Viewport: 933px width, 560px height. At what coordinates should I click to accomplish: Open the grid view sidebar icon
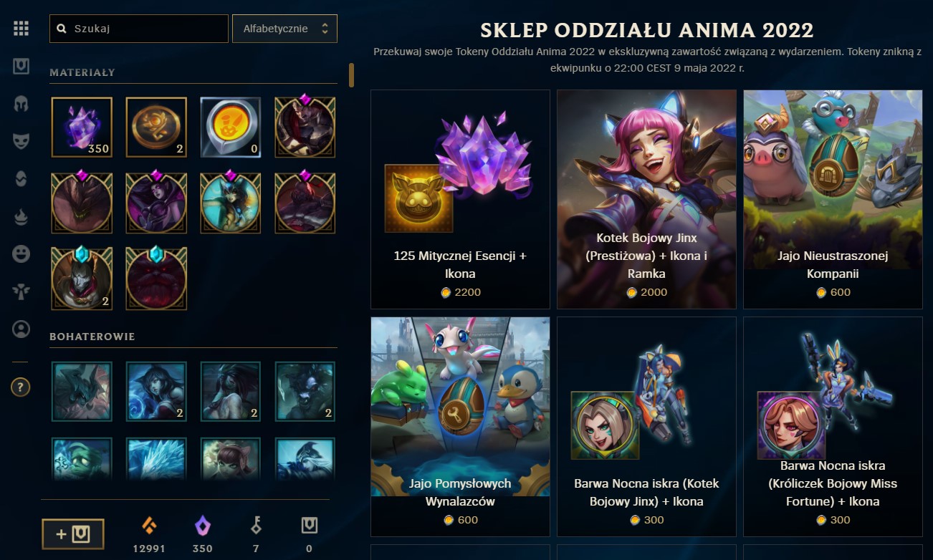pos(21,29)
